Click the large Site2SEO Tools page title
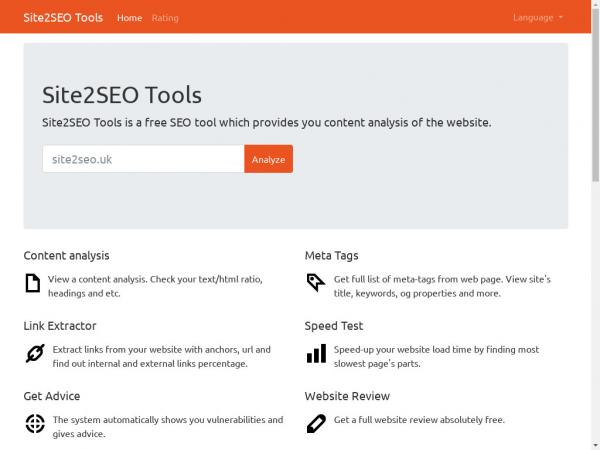Viewport: 600px width, 450px height. (122, 95)
